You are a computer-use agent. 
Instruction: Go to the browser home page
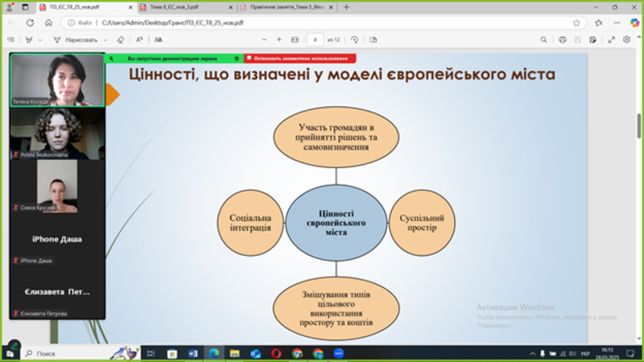[x=48, y=23]
